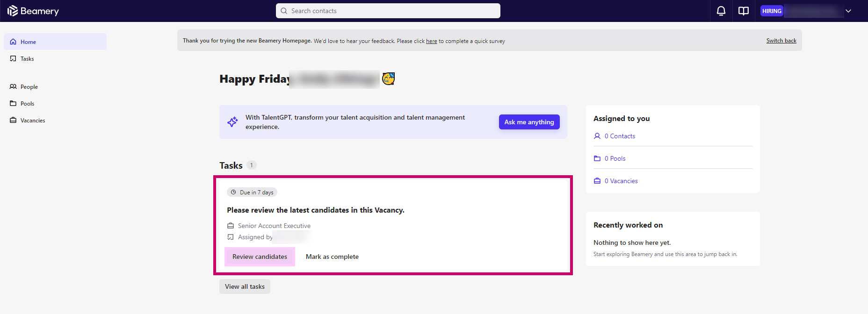Click the TalentGPT sparkle icon
Screen dimensions: 868x314
(232, 122)
